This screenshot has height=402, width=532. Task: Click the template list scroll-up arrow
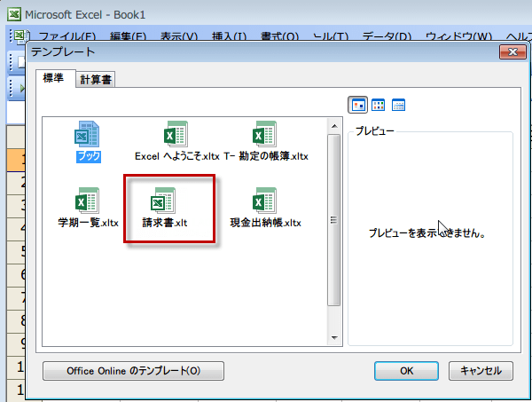334,124
